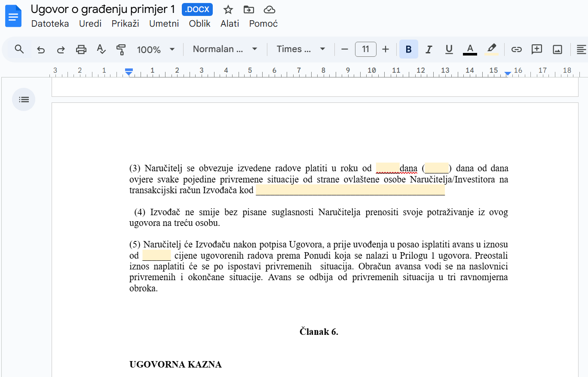Add a comment using toolbar icon

[x=536, y=49]
